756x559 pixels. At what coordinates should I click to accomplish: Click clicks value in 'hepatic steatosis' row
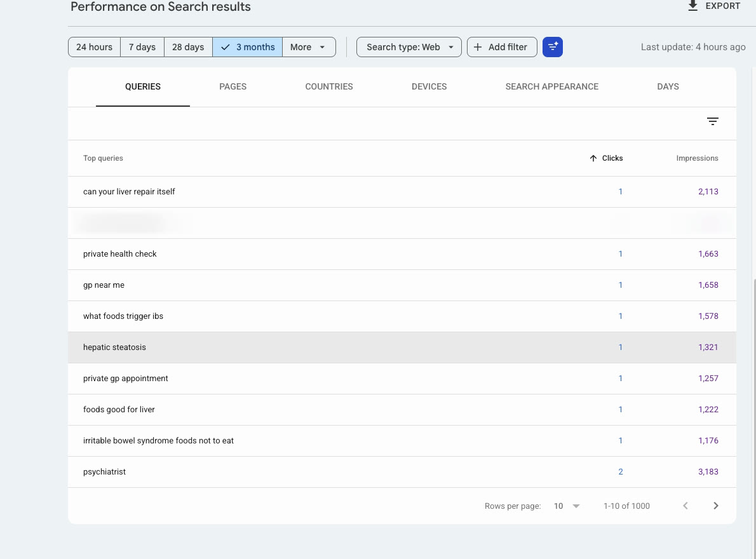(621, 347)
